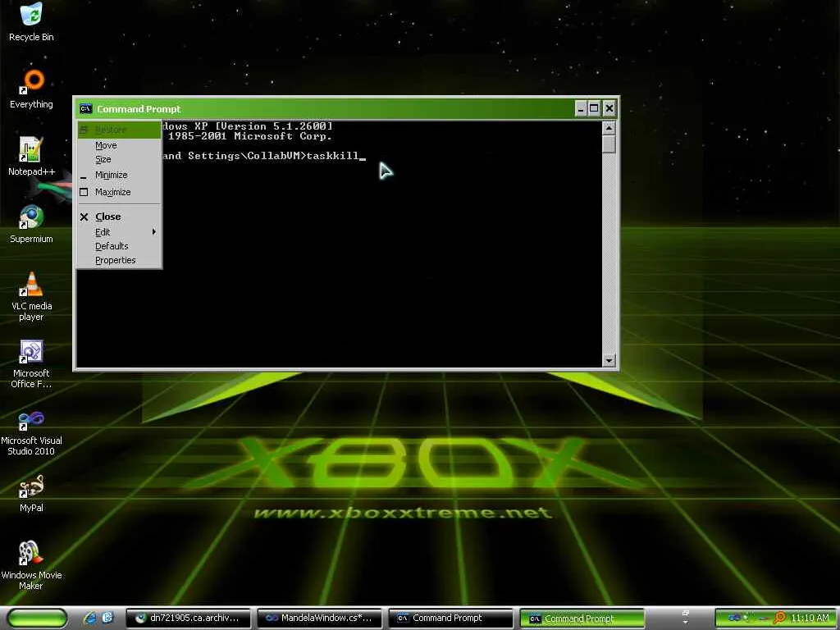Click the taskbar clock showing 11:10 AM

pos(810,618)
